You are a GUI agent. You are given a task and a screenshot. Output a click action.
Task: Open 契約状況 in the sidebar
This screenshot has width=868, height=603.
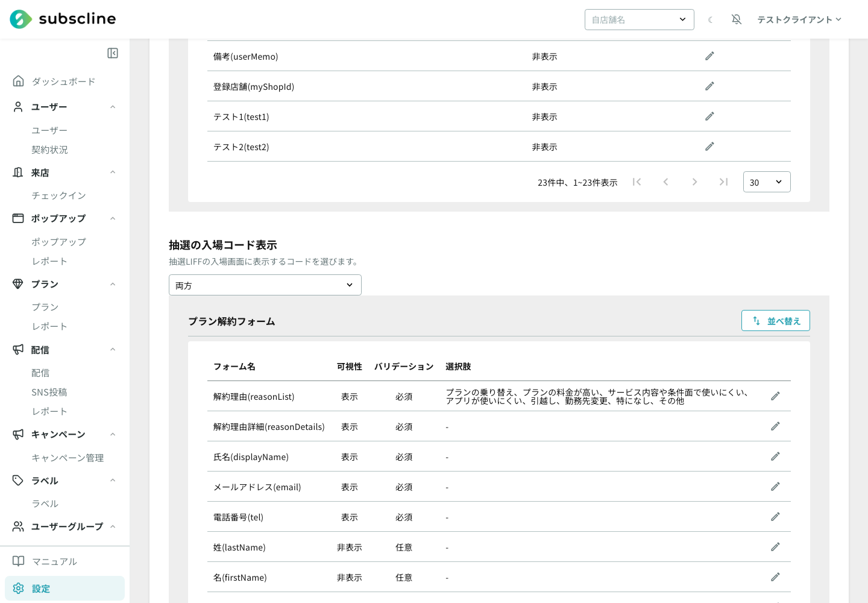49,150
